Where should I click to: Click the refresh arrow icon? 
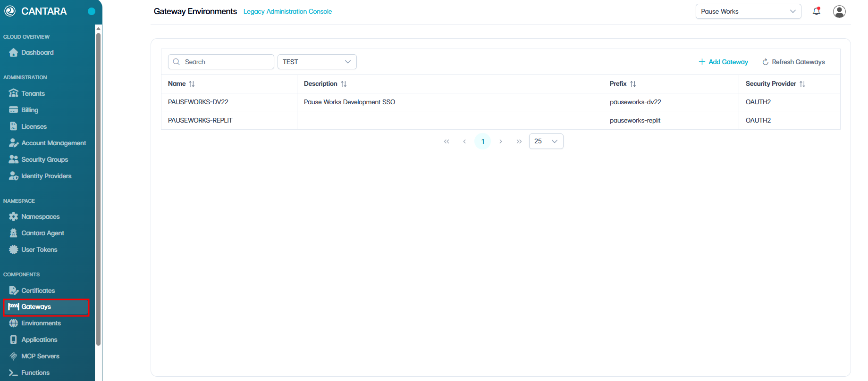click(766, 62)
